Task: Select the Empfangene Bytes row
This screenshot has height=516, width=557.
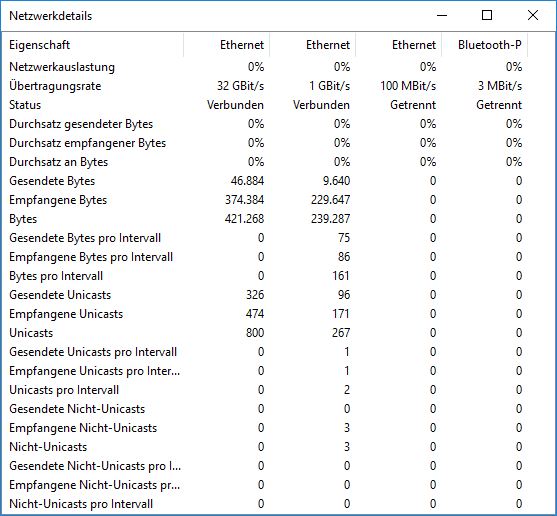Action: (265, 200)
